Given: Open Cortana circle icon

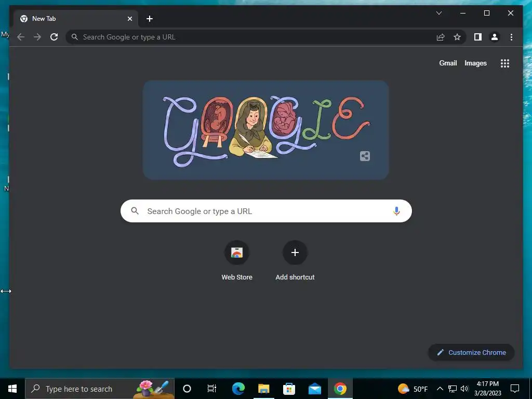Looking at the screenshot, I should tap(187, 389).
